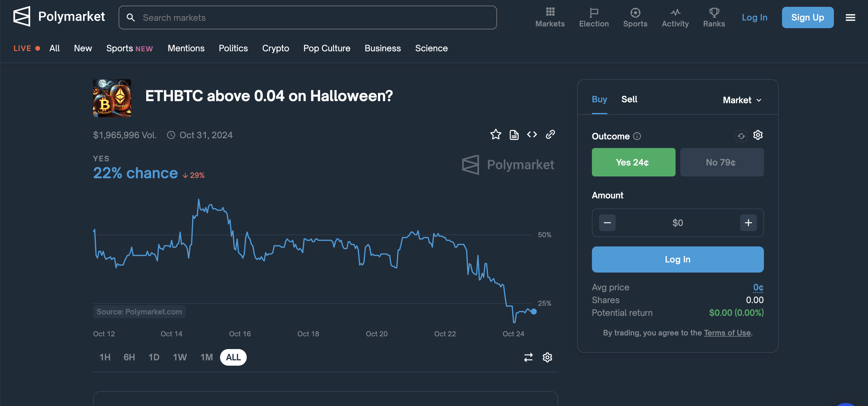Flip chart view with swap arrows icon
This screenshot has width=868, height=406.
(528, 357)
